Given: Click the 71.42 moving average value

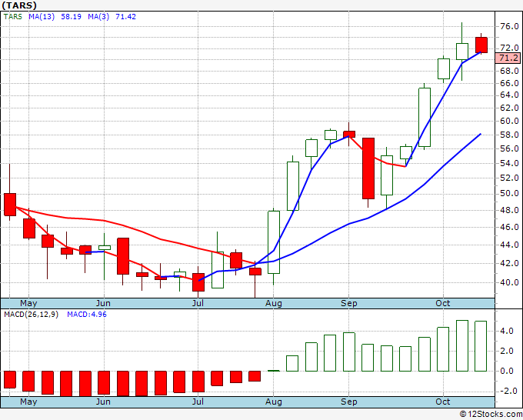Looking at the screenshot, I should coord(125,17).
